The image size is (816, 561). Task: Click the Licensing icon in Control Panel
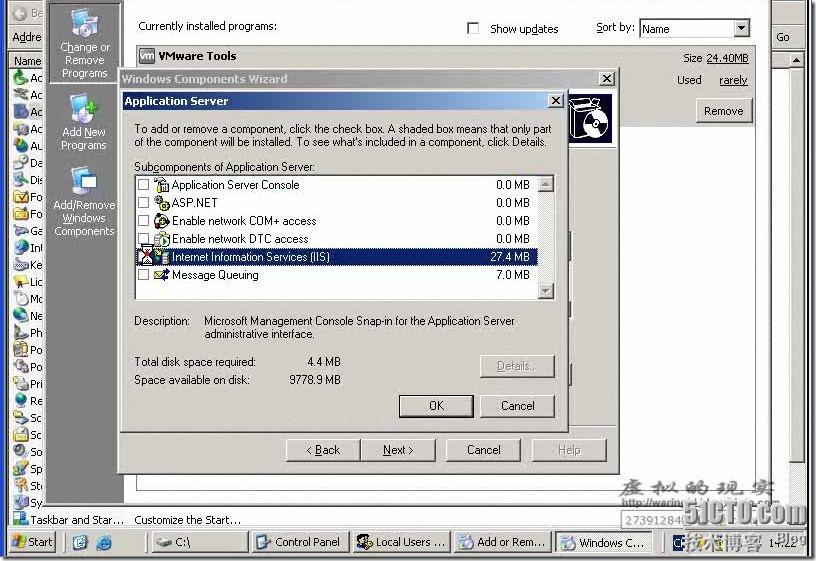(21, 282)
